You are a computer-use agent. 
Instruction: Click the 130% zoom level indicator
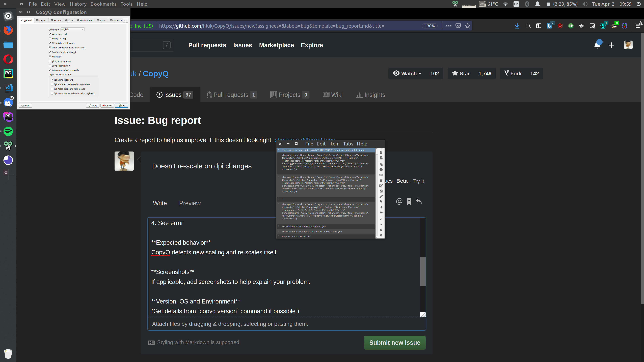430,26
